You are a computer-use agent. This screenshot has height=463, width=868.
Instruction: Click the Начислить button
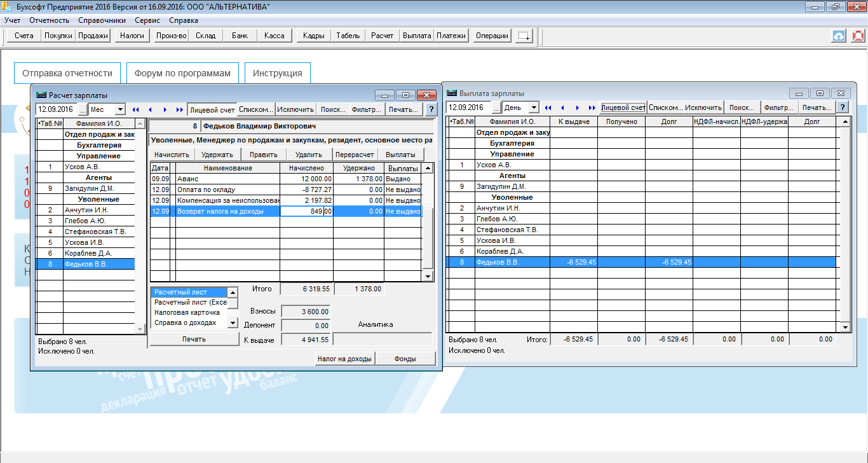172,154
